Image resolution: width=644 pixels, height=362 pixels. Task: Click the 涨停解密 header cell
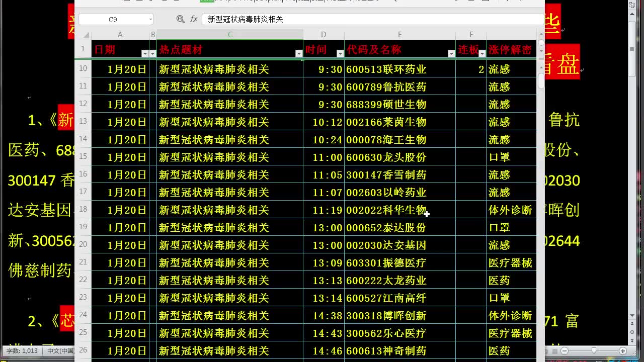point(511,49)
